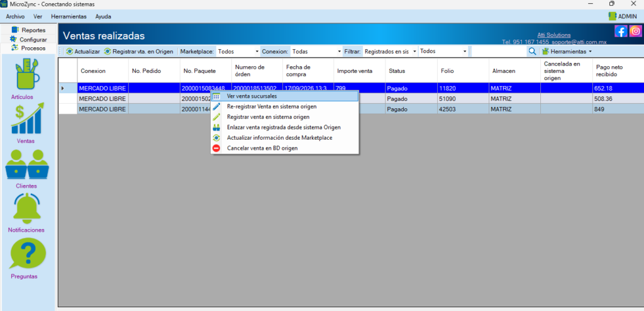The image size is (644, 311).
Task: Click the Actualizar refresh icon
Action: [69, 52]
